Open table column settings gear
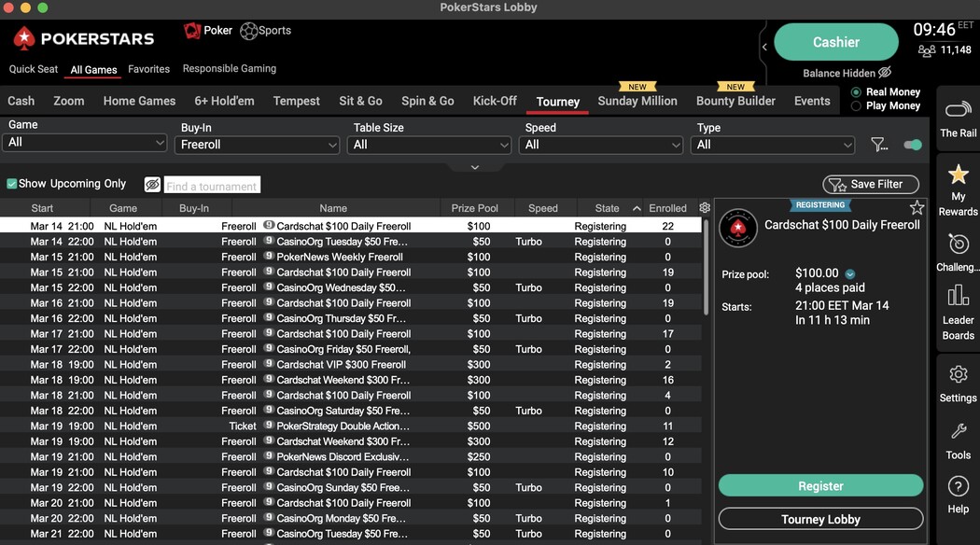 tap(705, 207)
